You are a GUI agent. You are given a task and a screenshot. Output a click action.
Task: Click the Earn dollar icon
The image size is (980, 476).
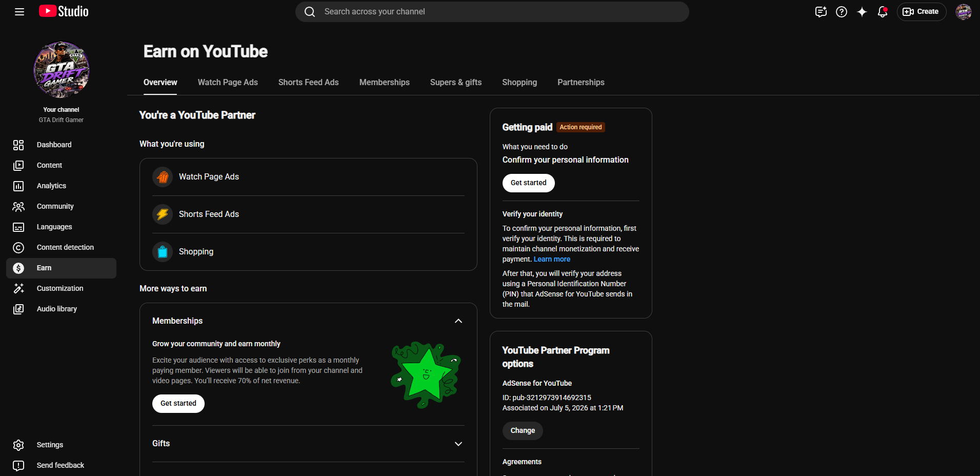tap(18, 268)
